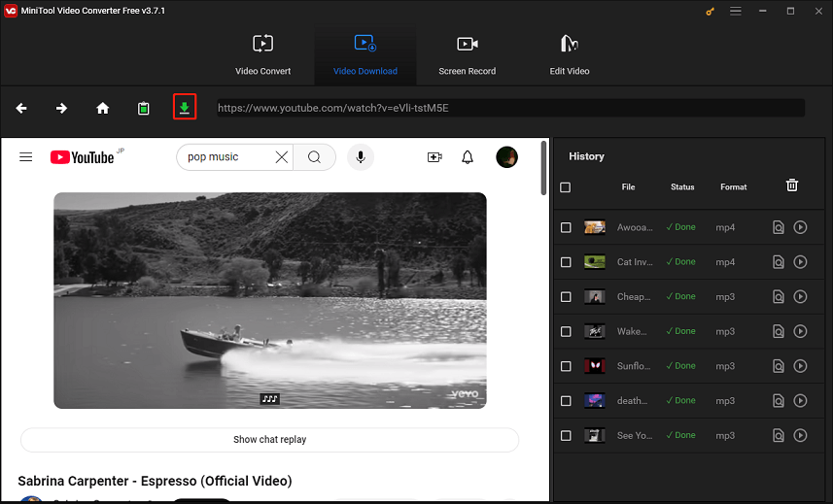Click the Format column header
Viewport: 833px width, 504px height.
coord(734,187)
